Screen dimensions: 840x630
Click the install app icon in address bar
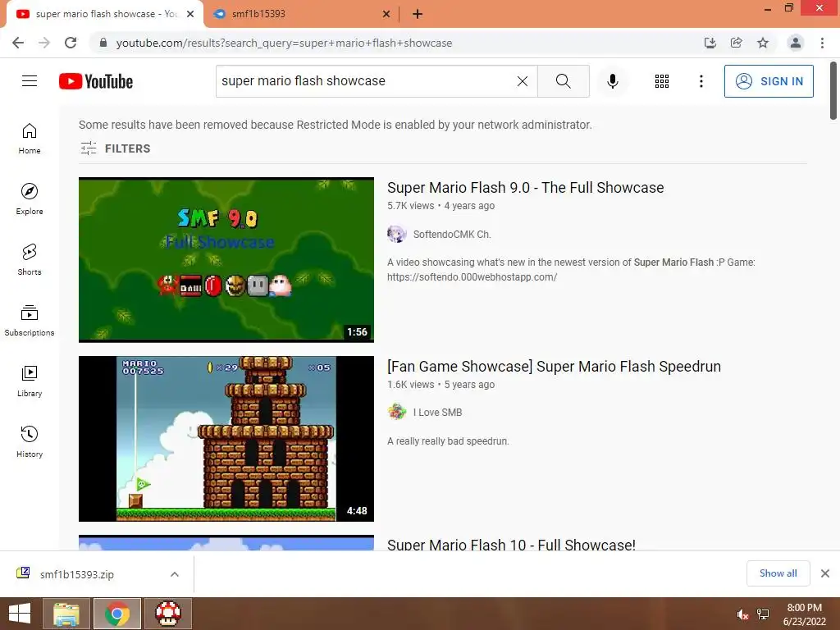tap(710, 43)
